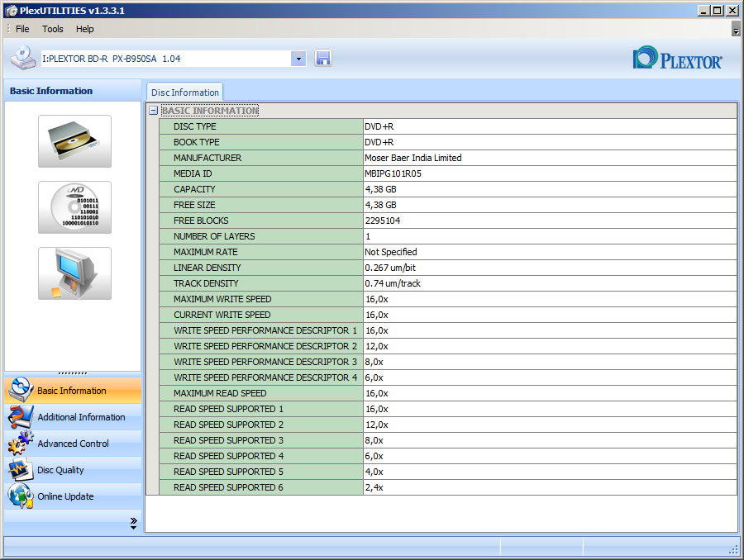Click the Online Update globe icon
Screen dimensions: 744x560
pyautogui.click(x=21, y=496)
